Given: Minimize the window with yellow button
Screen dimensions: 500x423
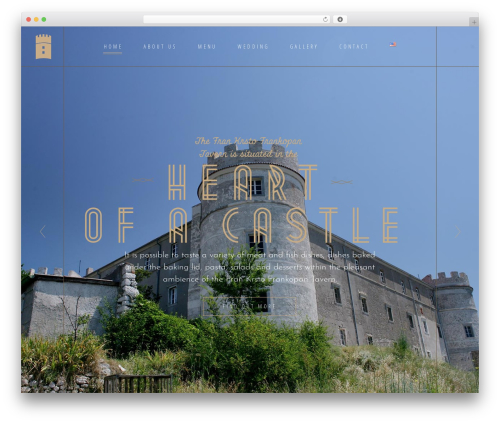Looking at the screenshot, I should pyautogui.click(x=36, y=19).
